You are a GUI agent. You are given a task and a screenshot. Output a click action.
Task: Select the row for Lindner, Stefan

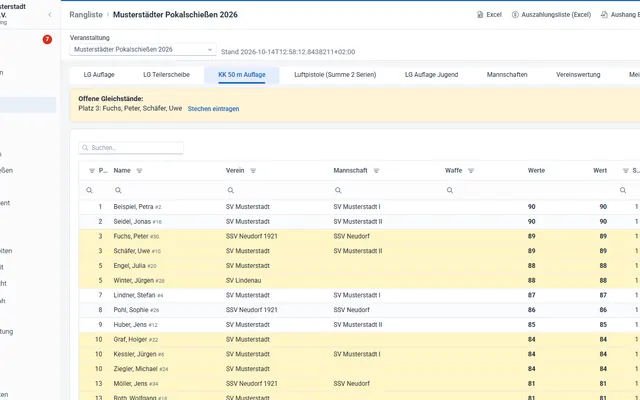(359, 295)
